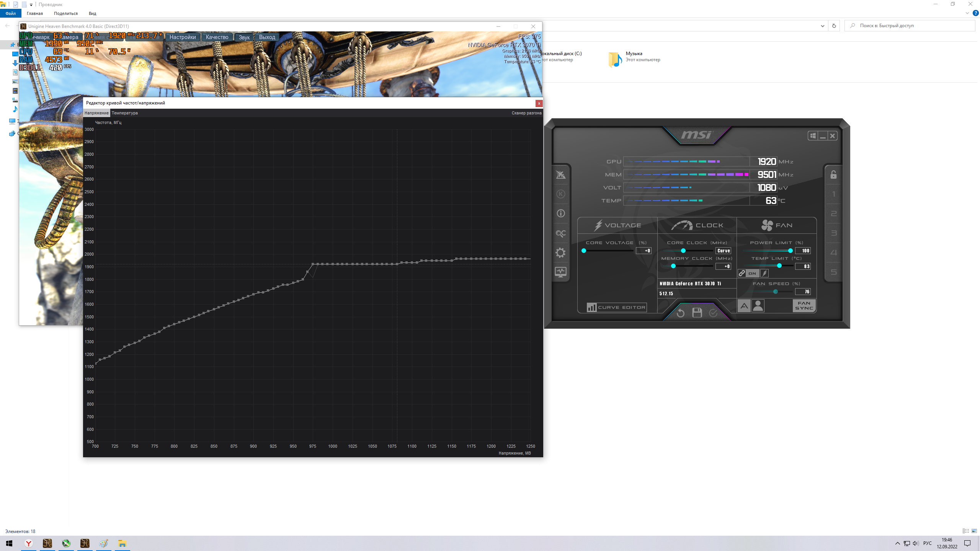This screenshot has height=551, width=980.
Task: Click the OC Scanner icon
Action: point(560,233)
